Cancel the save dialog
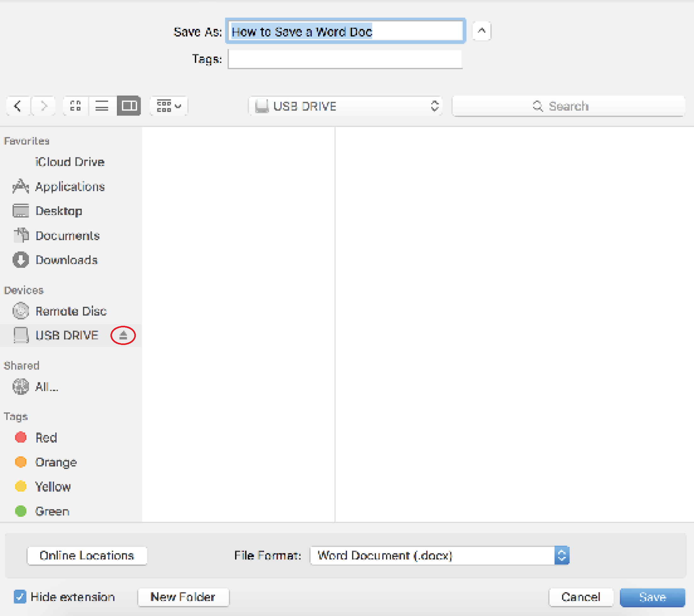The height and width of the screenshot is (616, 694). click(581, 597)
